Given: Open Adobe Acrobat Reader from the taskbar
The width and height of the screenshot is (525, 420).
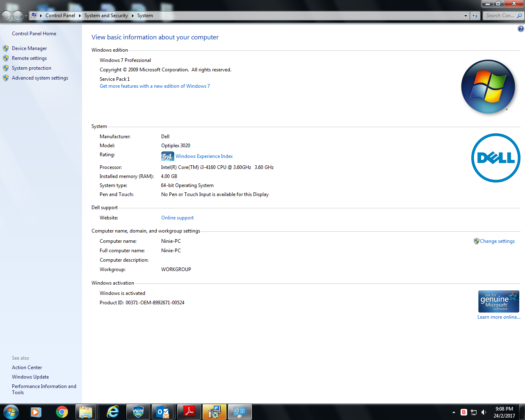Looking at the screenshot, I should point(189,412).
